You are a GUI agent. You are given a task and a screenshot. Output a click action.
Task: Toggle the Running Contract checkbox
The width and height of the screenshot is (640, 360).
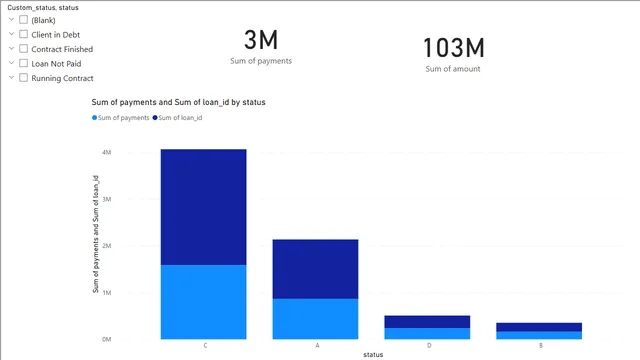(x=24, y=78)
